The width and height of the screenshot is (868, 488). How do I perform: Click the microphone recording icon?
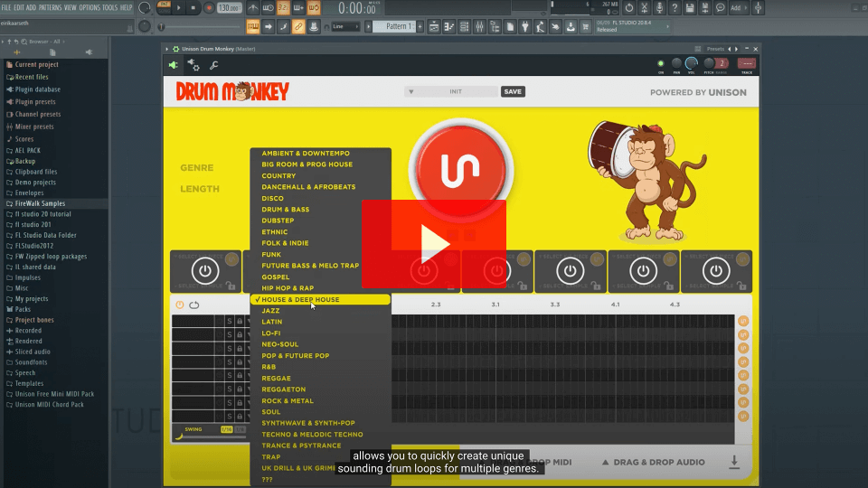coord(659,8)
